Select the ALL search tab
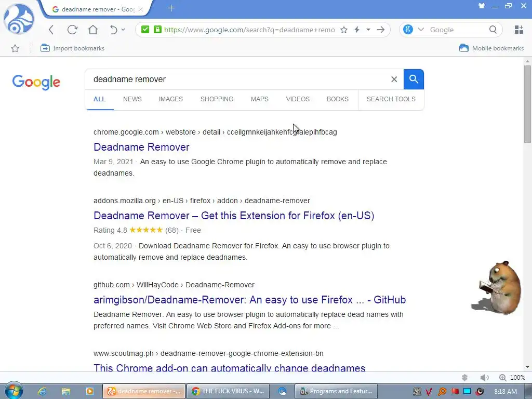The height and width of the screenshot is (399, 532). coord(99,99)
